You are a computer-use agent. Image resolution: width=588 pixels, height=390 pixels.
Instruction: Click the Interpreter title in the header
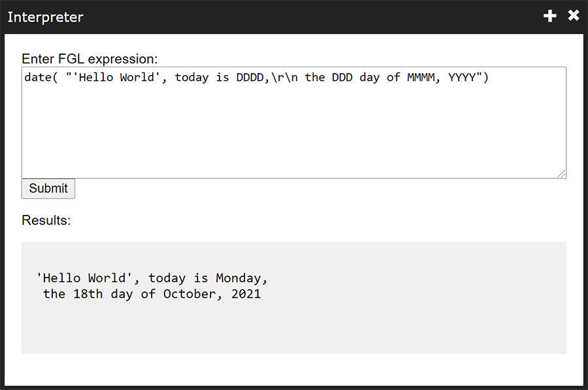[x=45, y=17]
